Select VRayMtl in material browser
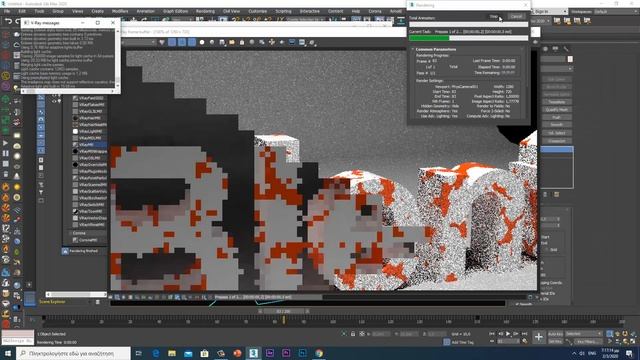Image resolution: width=640 pixels, height=360 pixels. pos(89,144)
